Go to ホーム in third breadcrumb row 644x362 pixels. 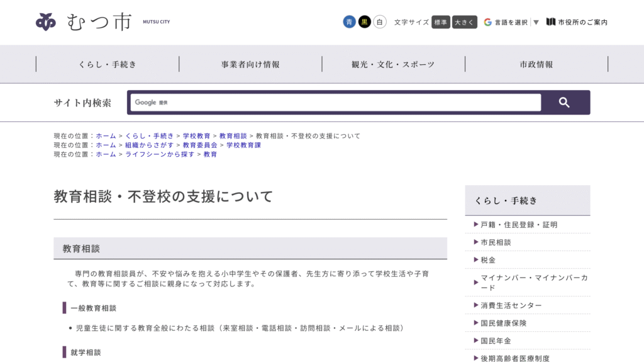(106, 154)
